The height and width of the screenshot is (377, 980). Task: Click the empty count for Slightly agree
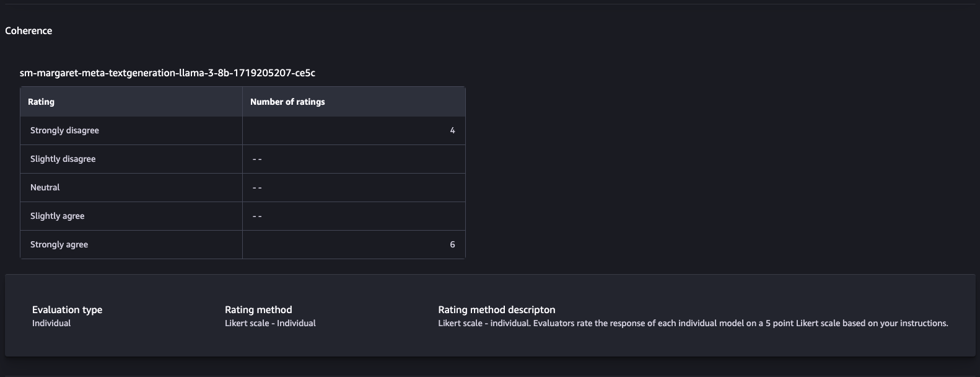257,216
